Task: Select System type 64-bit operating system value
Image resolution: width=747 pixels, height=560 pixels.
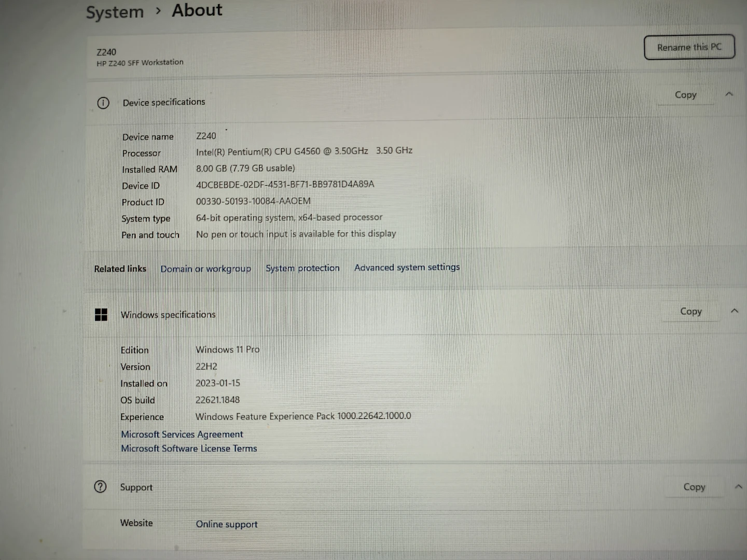Action: tap(289, 218)
